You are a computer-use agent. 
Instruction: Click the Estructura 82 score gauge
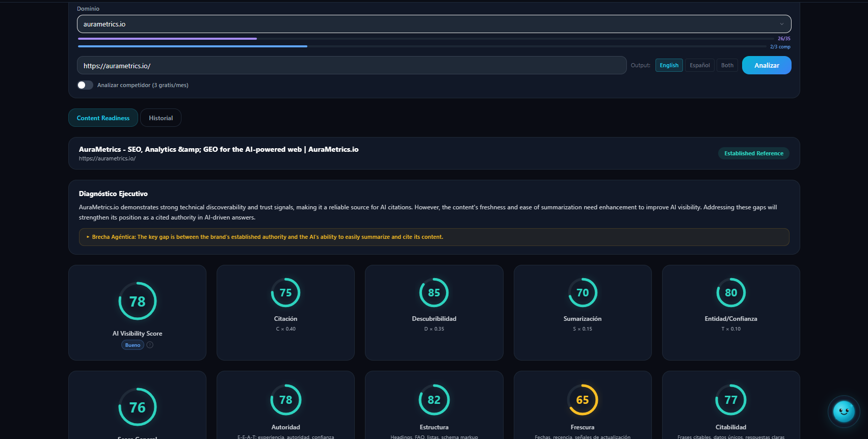pos(434,400)
